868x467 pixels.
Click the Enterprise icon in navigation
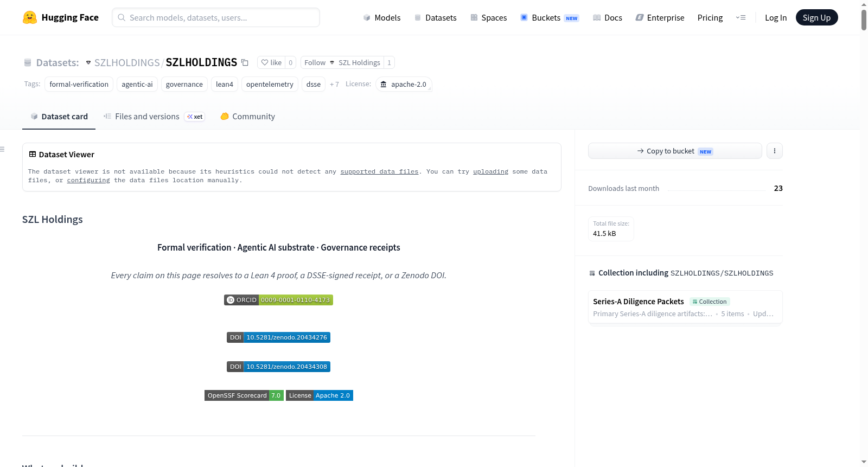[640, 18]
